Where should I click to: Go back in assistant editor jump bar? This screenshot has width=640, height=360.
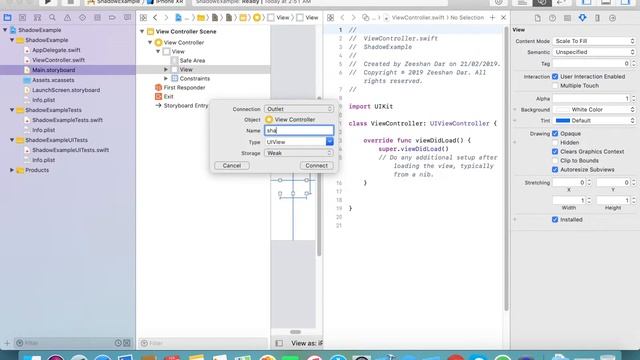click(342, 18)
